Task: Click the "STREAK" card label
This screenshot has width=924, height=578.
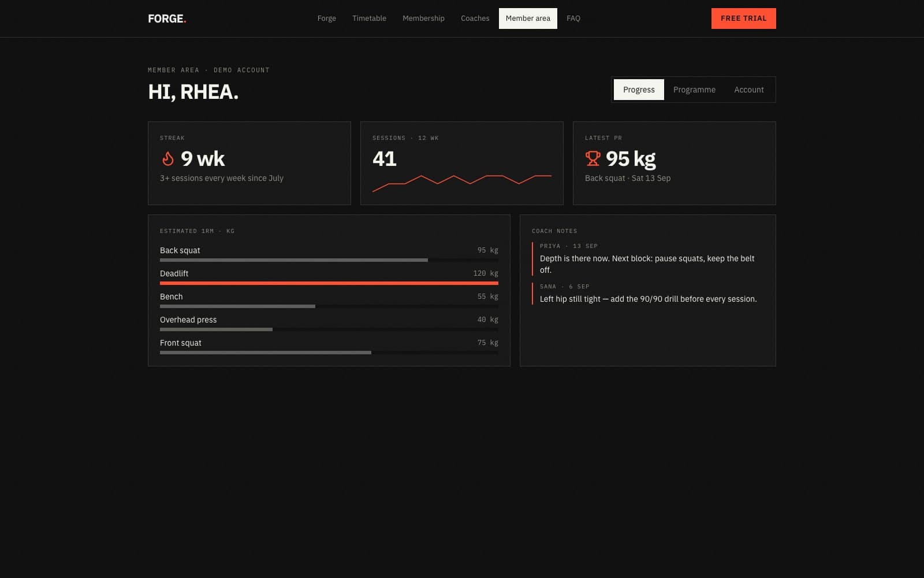Action: (172, 138)
